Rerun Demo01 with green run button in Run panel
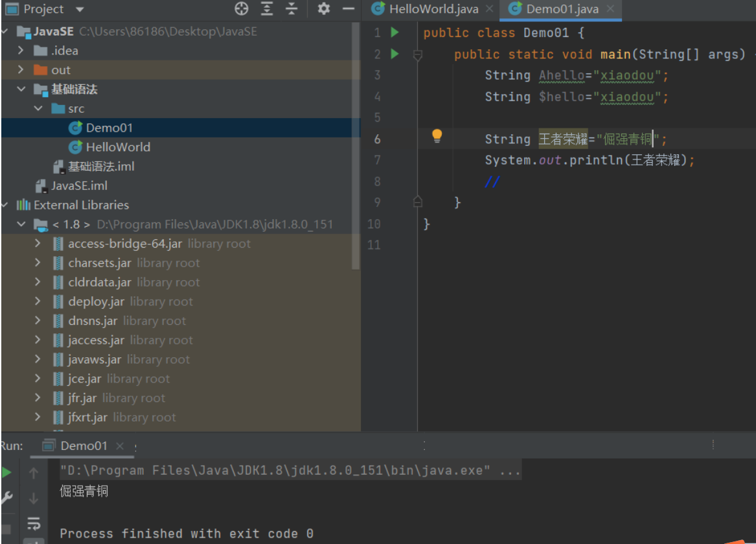This screenshot has height=544, width=756. 6,473
